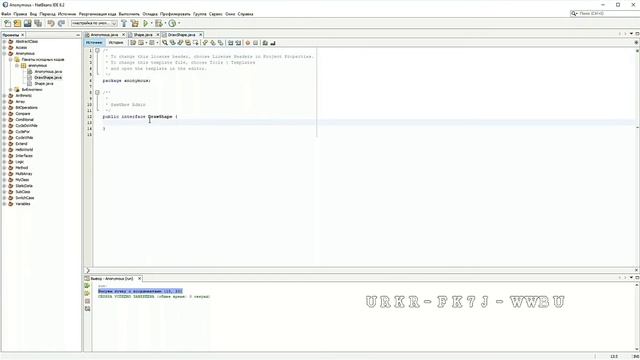Click the Shift Line Right icon
640x360 pixels.
tap(238, 43)
